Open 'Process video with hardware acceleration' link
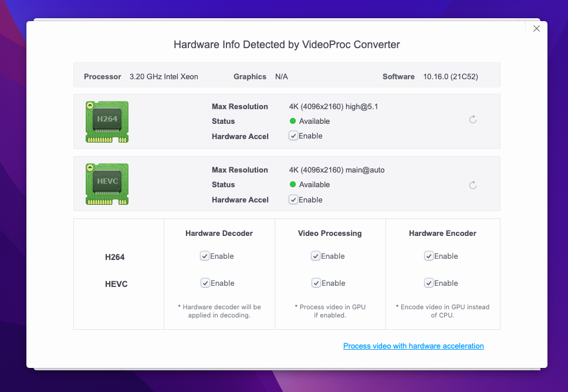The height and width of the screenshot is (392, 568). (x=413, y=346)
